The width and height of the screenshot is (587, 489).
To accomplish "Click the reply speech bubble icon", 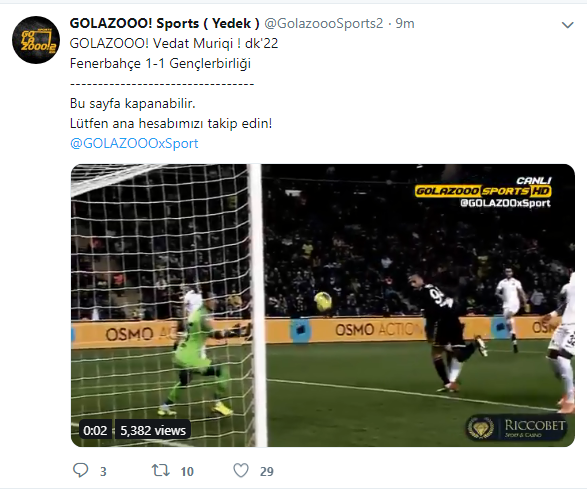I will click(x=80, y=470).
